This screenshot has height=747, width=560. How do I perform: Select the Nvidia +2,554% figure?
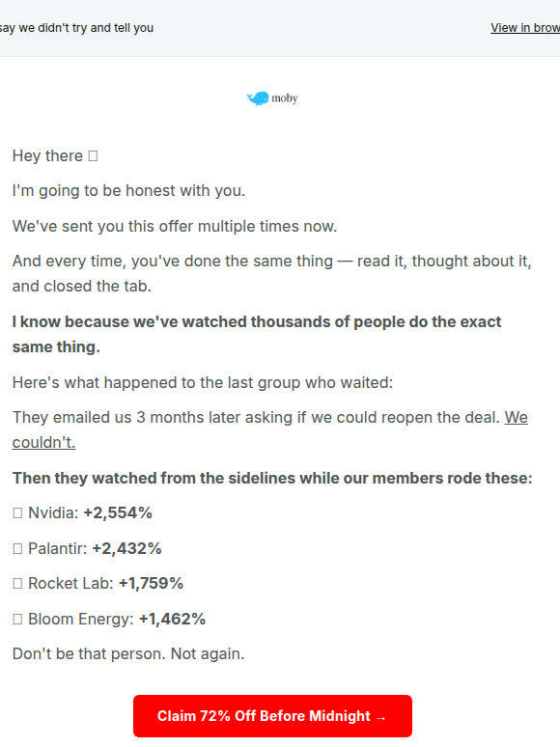point(118,512)
